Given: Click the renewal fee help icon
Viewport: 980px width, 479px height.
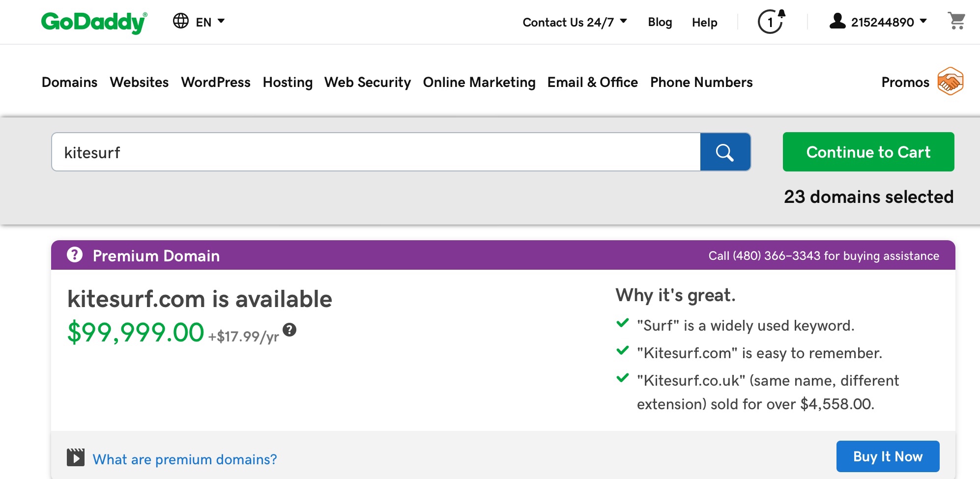Looking at the screenshot, I should click(289, 330).
